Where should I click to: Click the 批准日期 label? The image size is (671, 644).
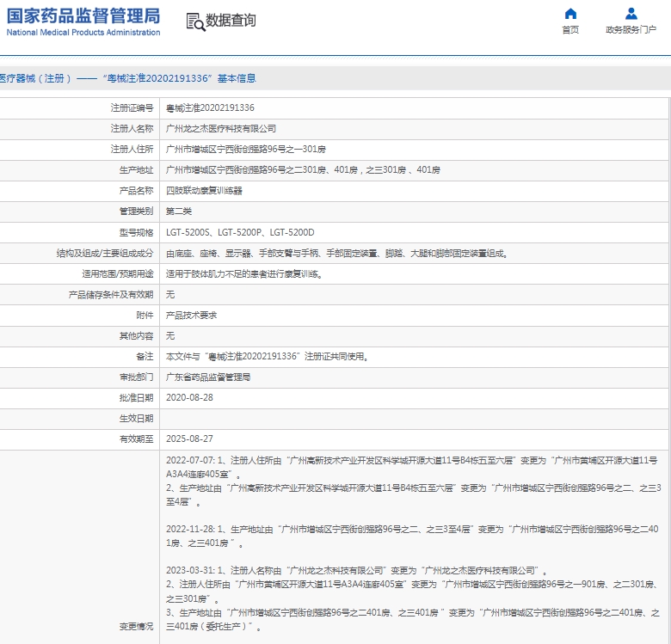point(136,398)
